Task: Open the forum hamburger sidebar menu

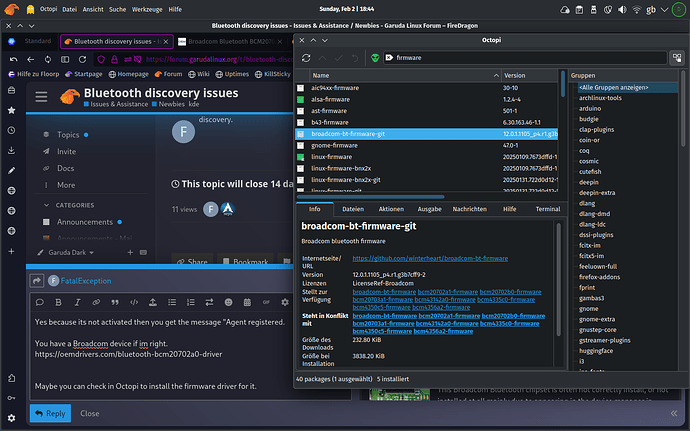Action: 41,96
